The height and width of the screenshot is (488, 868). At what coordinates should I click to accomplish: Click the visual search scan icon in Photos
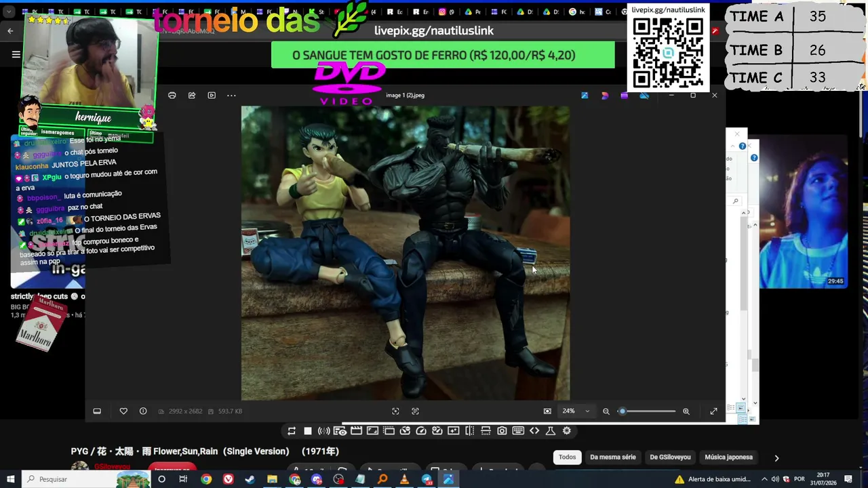(395, 411)
